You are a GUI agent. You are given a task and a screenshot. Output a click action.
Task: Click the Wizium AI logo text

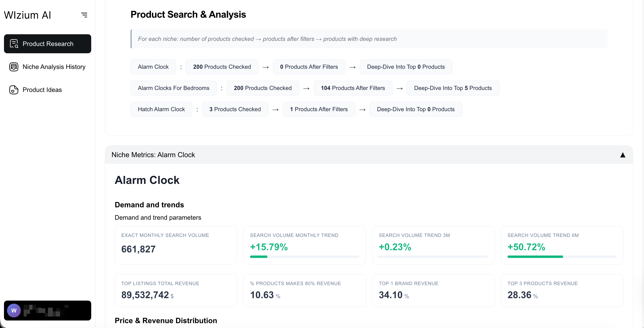click(28, 15)
